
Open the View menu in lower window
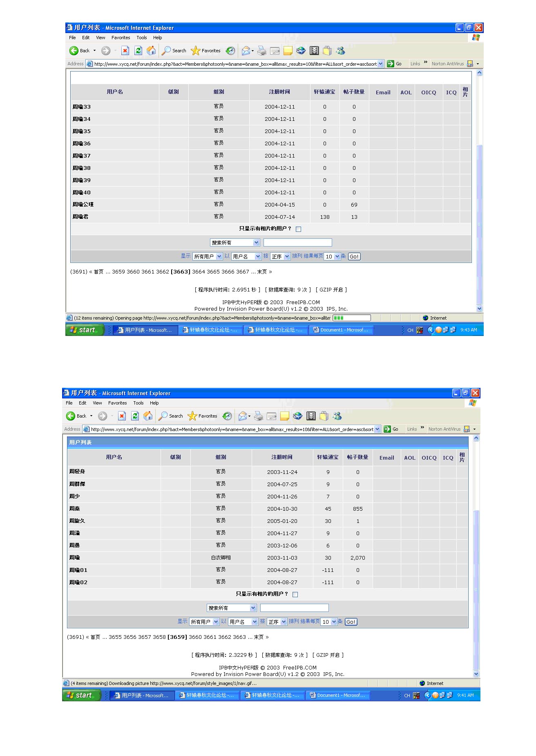(x=97, y=403)
